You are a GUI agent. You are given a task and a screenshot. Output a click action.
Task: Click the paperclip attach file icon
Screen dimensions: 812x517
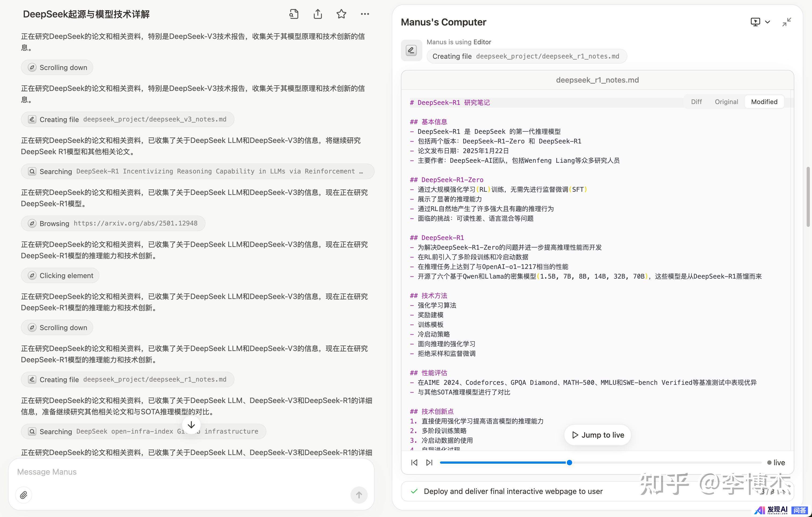point(24,495)
